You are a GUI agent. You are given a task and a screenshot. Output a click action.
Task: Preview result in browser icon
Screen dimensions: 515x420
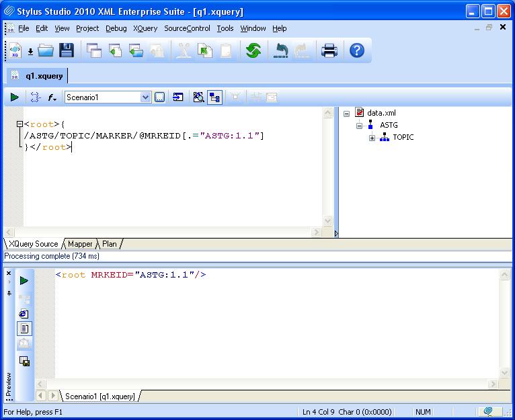[24, 313]
